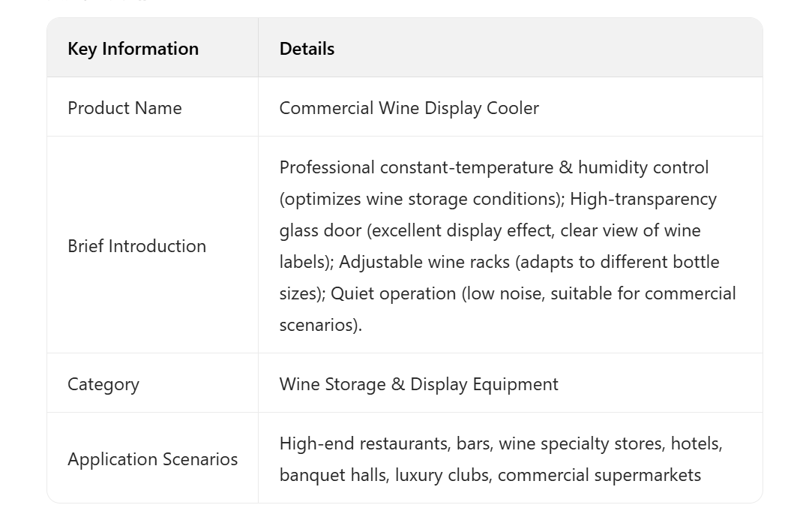Click the "Key Information" column header
The height and width of the screenshot is (520, 812).
[x=133, y=49]
